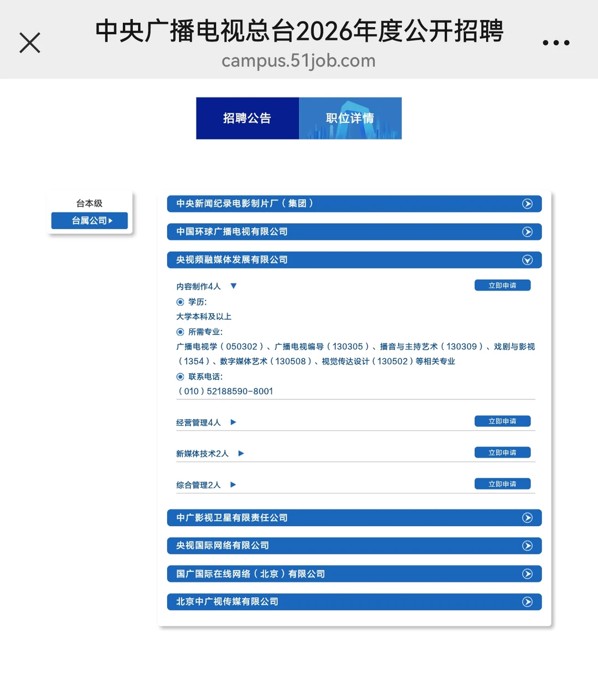Open the 北京中广视传媒有限公司 section title
598x700 pixels.
click(x=227, y=601)
